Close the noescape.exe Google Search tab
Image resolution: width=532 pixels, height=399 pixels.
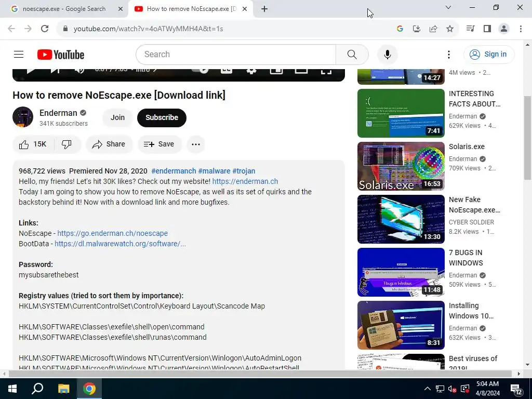click(120, 9)
